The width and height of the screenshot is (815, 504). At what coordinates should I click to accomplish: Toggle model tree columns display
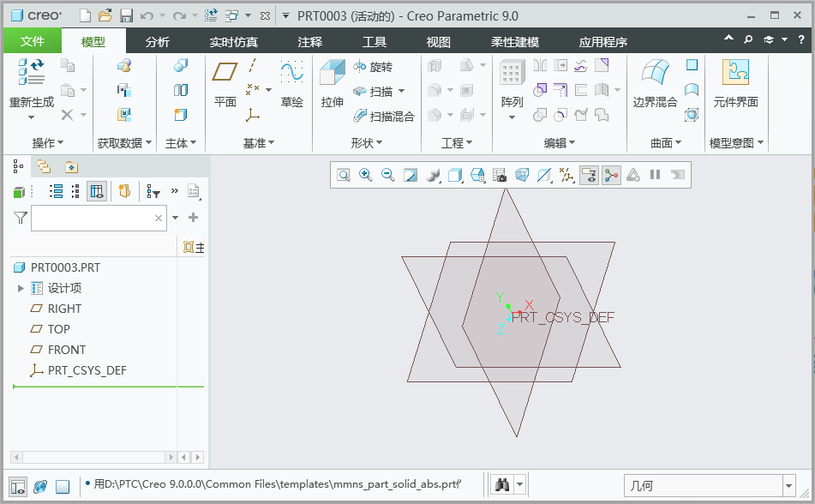coord(97,191)
